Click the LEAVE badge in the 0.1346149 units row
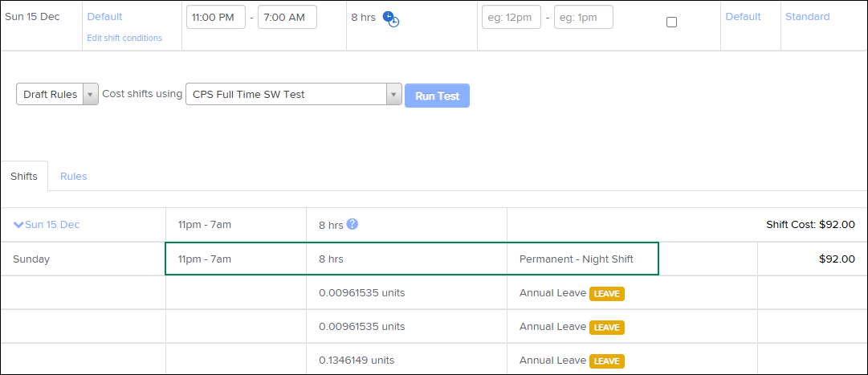868x375 pixels. pos(606,361)
